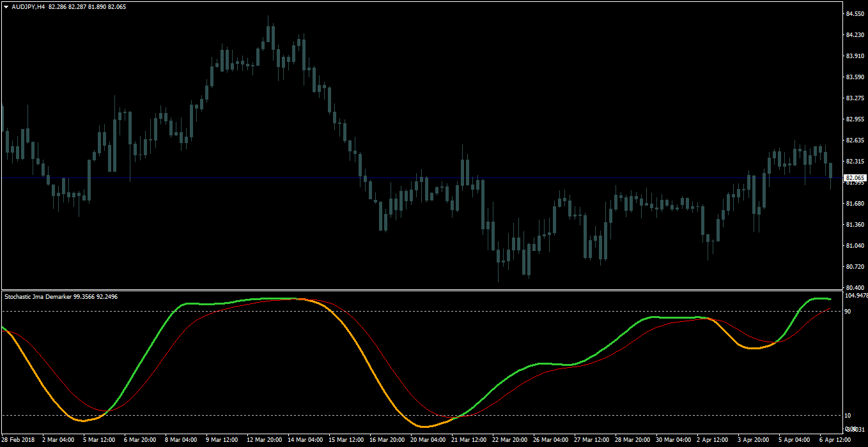Image resolution: width=868 pixels, height=447 pixels.
Task: Click the 104.9478 indicator scale value
Action: [x=856, y=296]
